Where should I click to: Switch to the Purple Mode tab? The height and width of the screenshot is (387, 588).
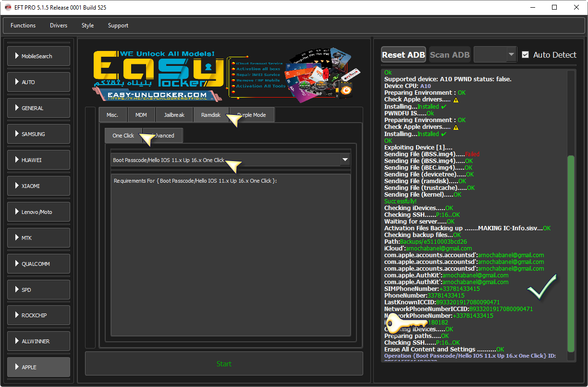tap(252, 115)
